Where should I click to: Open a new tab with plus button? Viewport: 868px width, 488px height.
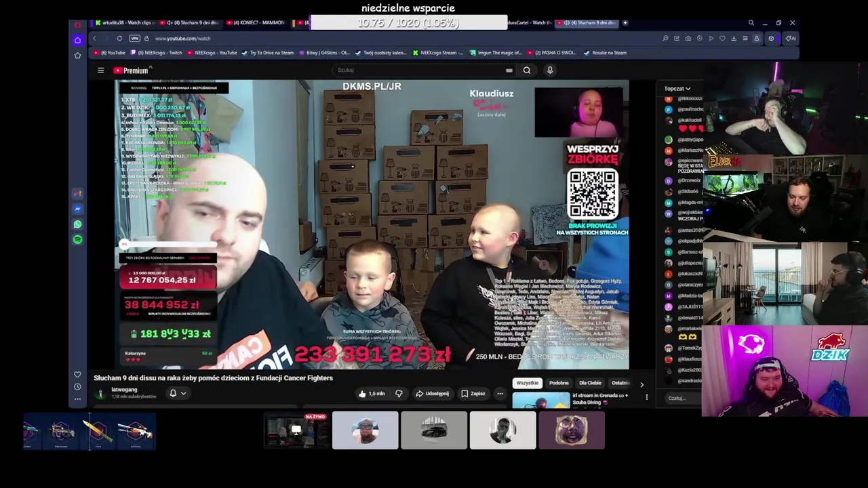tap(625, 23)
